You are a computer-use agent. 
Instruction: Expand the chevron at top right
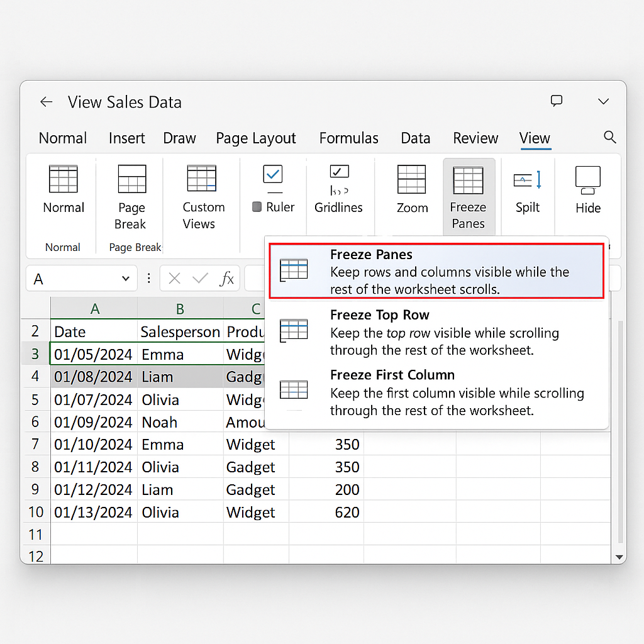coord(603,102)
